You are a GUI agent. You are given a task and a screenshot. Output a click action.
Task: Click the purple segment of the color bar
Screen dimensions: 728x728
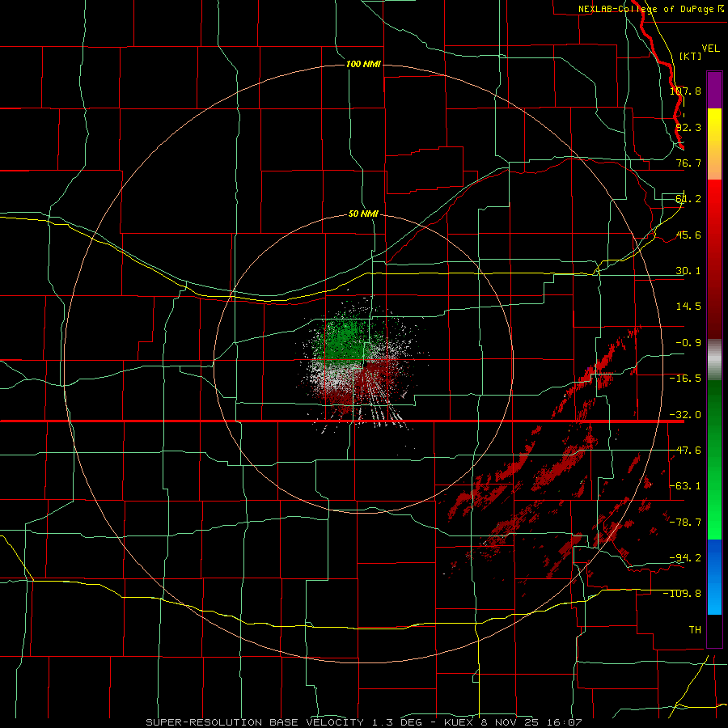pyautogui.click(x=714, y=90)
